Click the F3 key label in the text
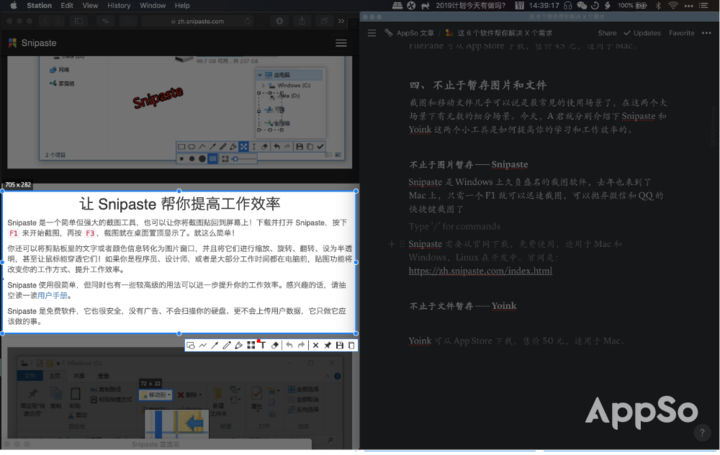The height and width of the screenshot is (455, 720). 90,233
